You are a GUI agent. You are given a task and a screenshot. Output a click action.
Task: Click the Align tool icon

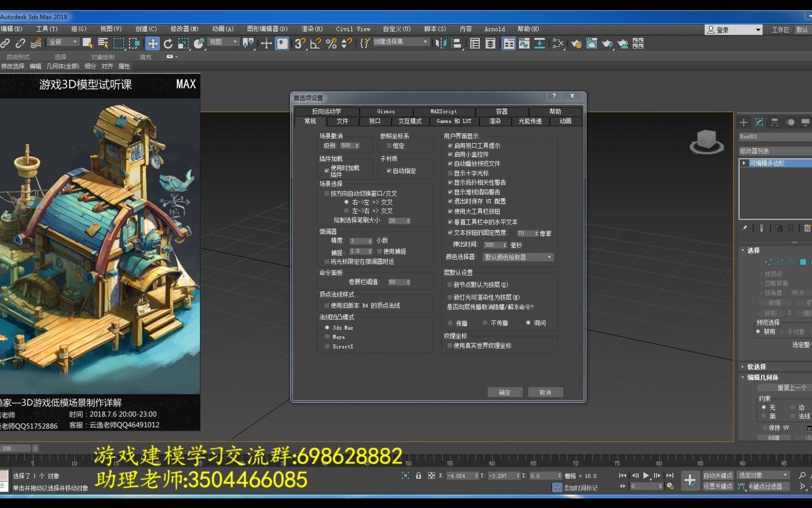[456, 44]
